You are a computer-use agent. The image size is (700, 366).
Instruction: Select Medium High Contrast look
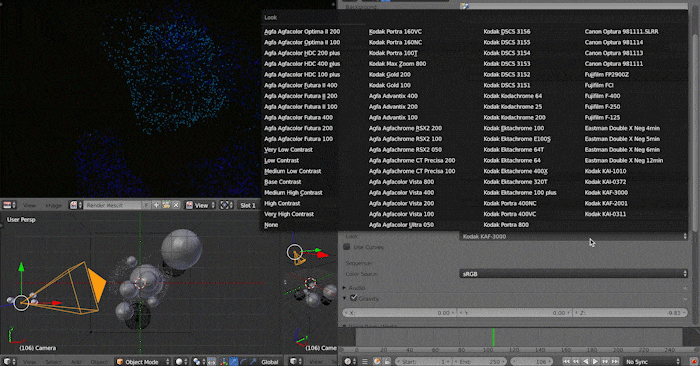[293, 192]
